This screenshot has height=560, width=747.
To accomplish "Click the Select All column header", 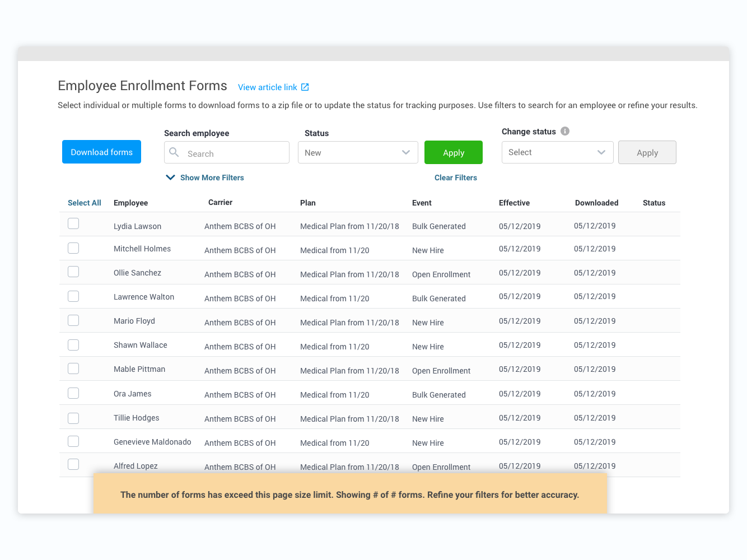I will 84,203.
